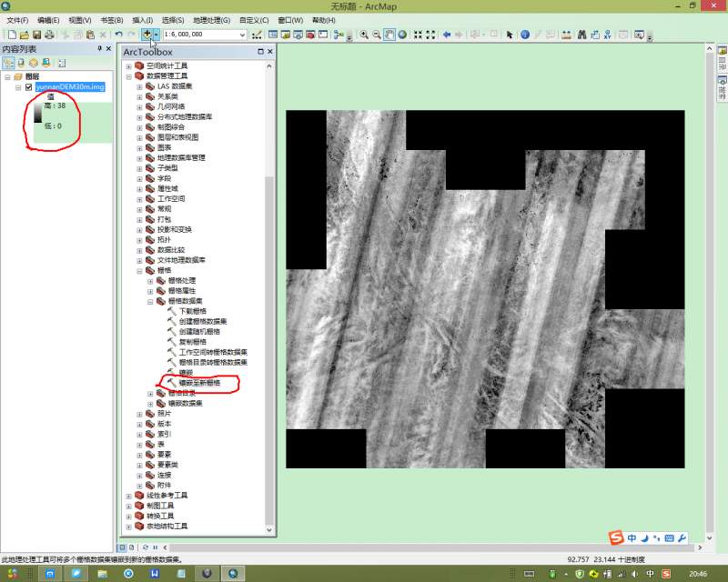
Task: Go back to previous extent
Action: point(447,35)
